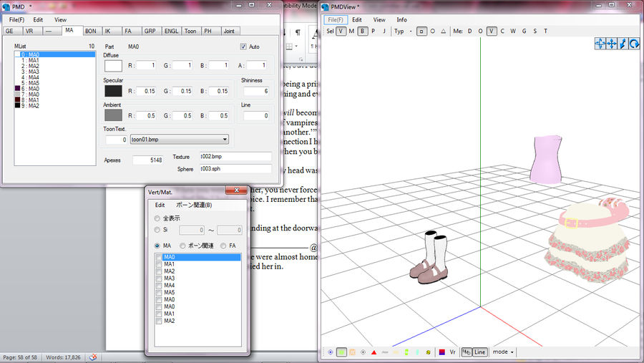The image size is (644, 363).
Task: Check the MA3 checkbox in Vert/Mat list
Action: (x=159, y=279)
